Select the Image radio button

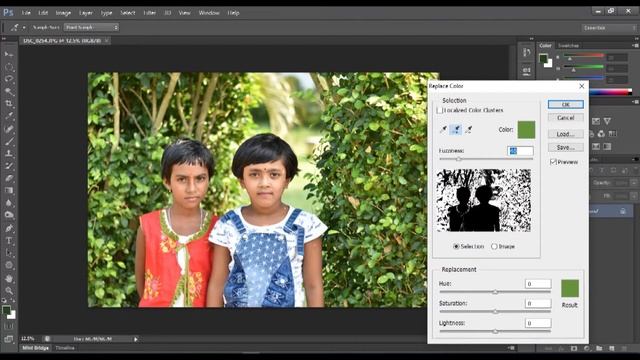tap(494, 246)
